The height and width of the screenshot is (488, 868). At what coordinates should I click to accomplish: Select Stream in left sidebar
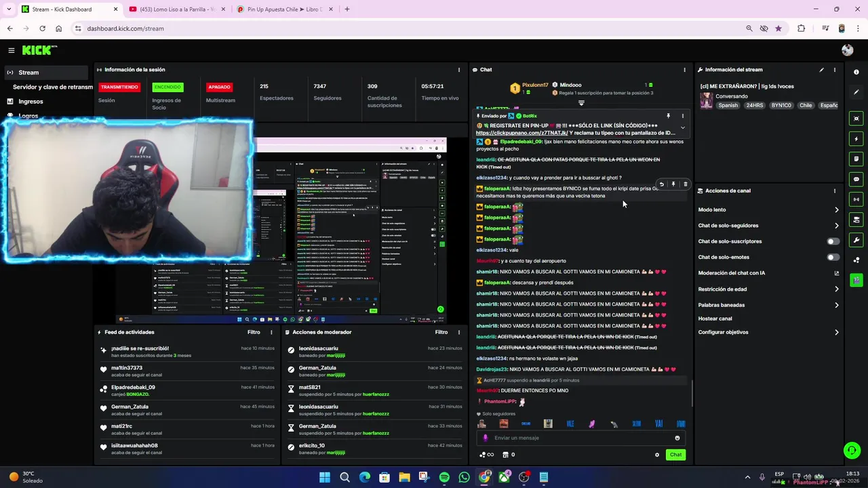coord(45,73)
